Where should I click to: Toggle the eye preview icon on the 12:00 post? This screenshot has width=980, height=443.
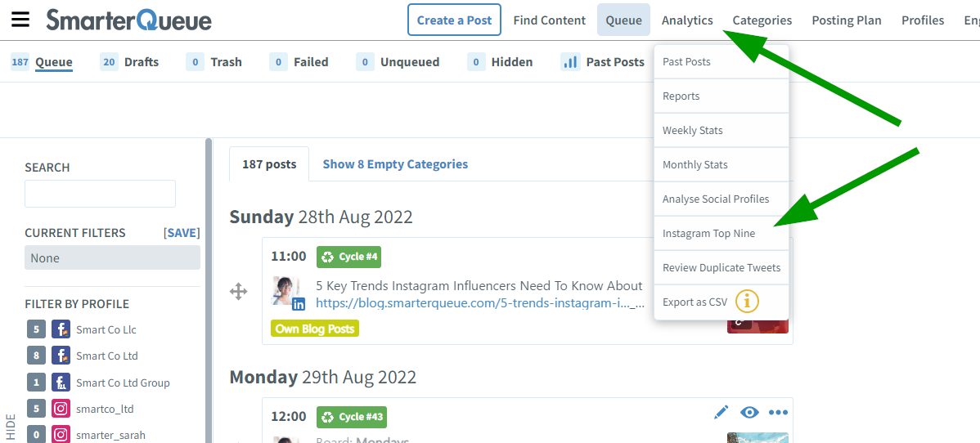click(749, 413)
